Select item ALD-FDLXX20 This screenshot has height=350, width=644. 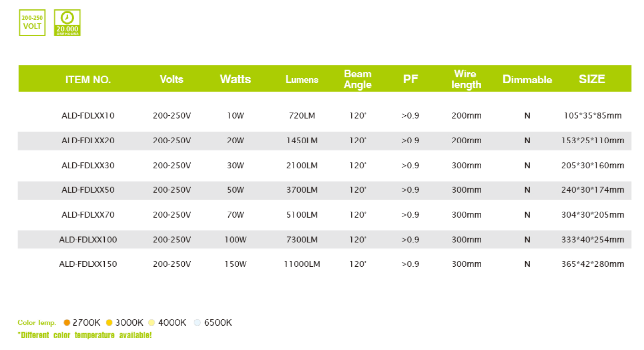pos(88,140)
